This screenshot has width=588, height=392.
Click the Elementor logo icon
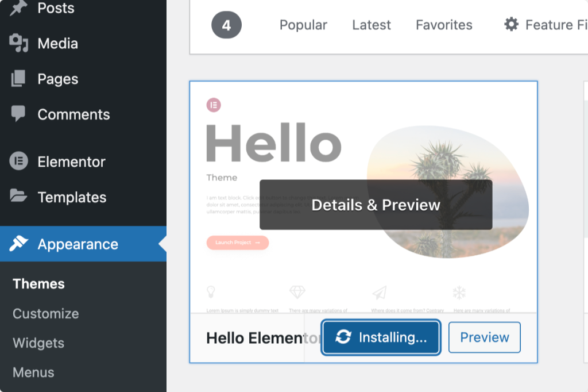[19, 161]
